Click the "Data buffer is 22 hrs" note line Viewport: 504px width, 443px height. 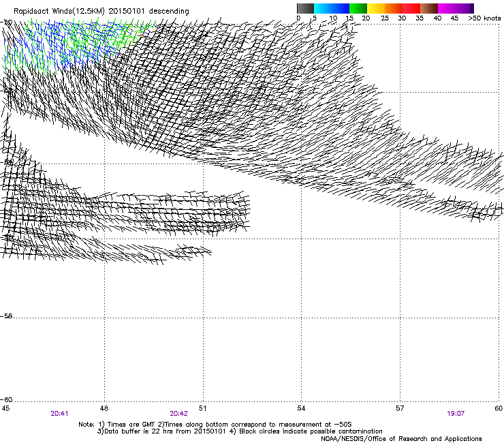(x=240, y=431)
